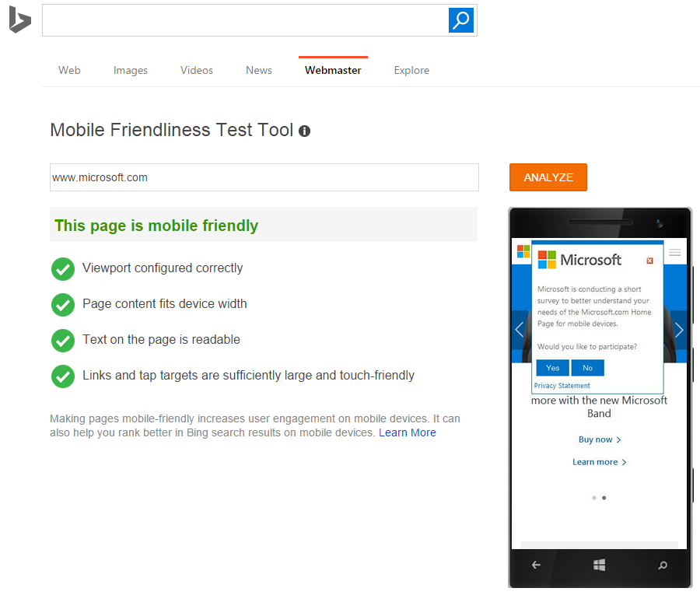The width and height of the screenshot is (700, 595).
Task: Open the Learn More link under results
Action: click(408, 432)
